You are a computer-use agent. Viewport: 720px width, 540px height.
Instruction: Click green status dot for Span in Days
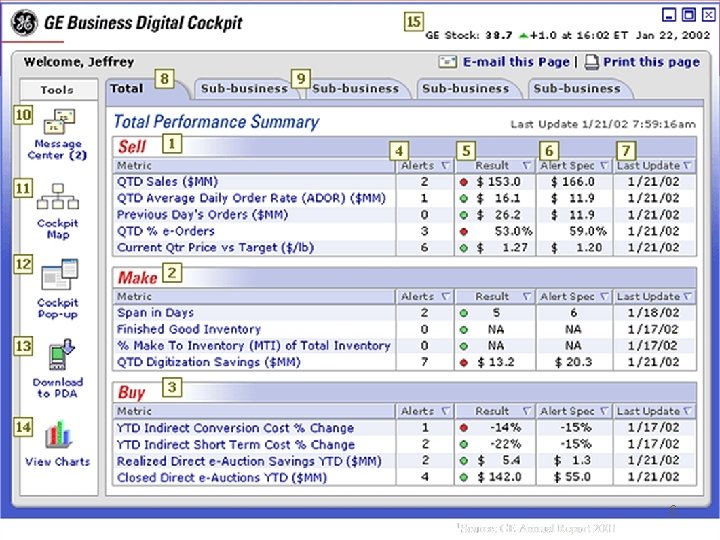(x=464, y=313)
